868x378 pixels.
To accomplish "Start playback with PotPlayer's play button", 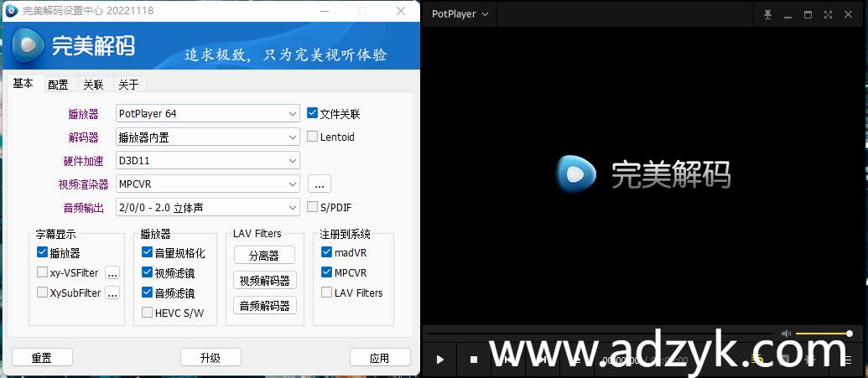I will [440, 360].
